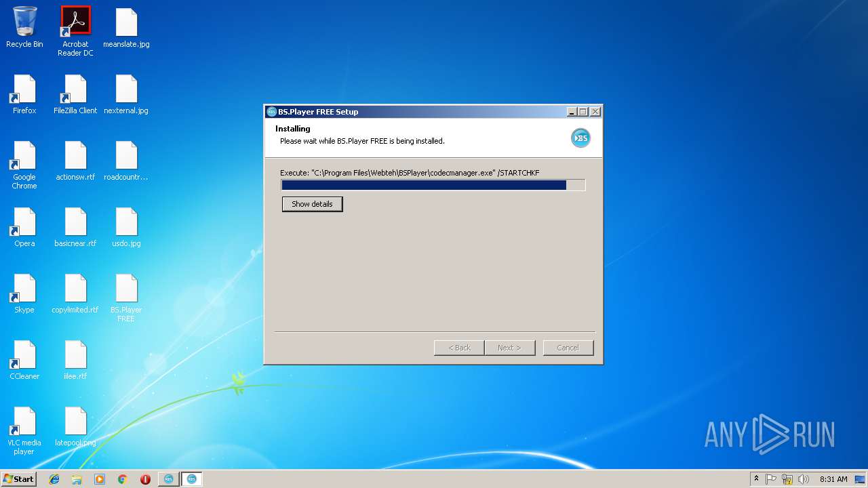The width and height of the screenshot is (868, 488).
Task: Open the Recycle Bin desktop icon
Action: [x=24, y=28]
